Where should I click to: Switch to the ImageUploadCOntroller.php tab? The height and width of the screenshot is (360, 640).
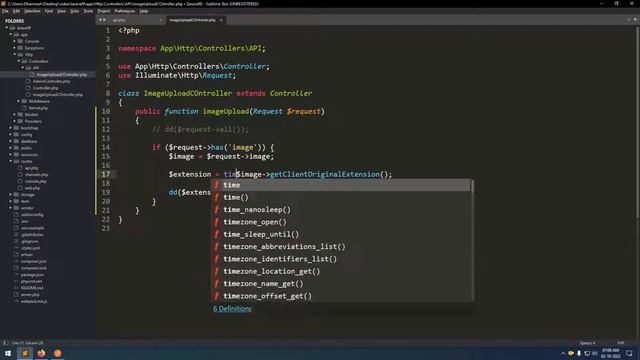(192, 20)
